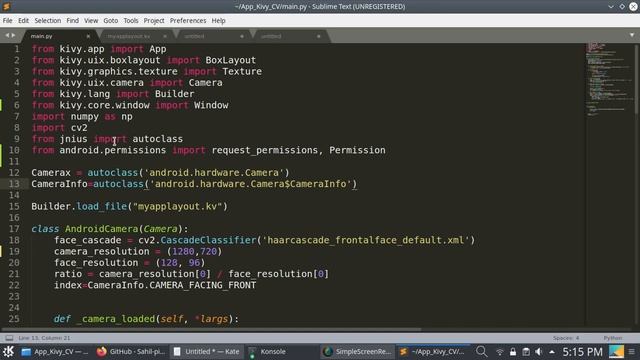Open the Wi-Fi network tray icon

tap(500, 352)
